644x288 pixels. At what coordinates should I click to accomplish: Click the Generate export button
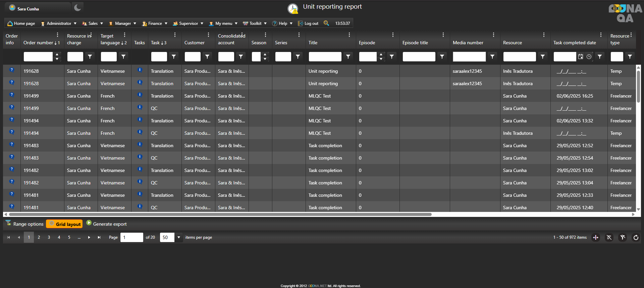coord(107,224)
